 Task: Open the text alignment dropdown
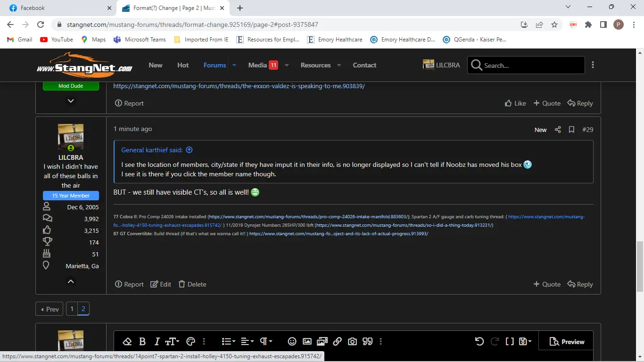[x=247, y=342]
